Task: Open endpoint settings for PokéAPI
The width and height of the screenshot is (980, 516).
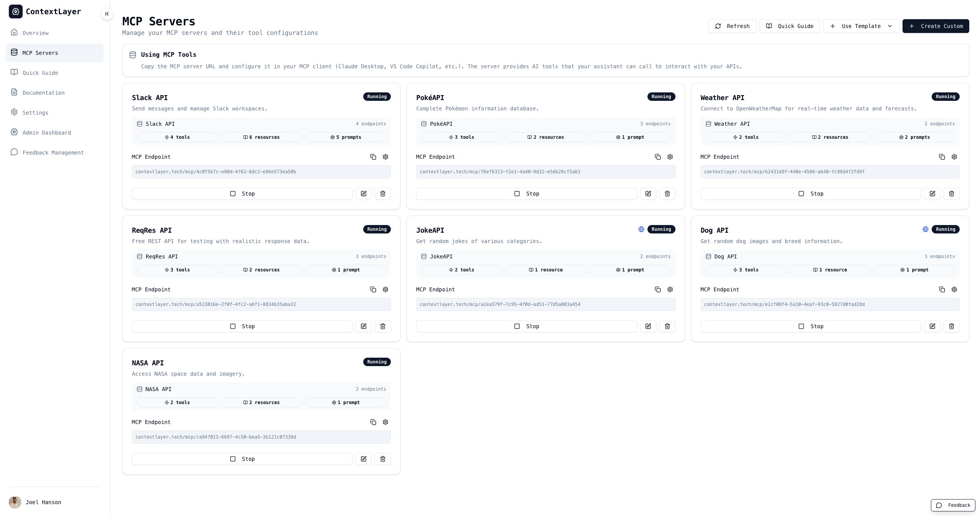Action: point(670,157)
